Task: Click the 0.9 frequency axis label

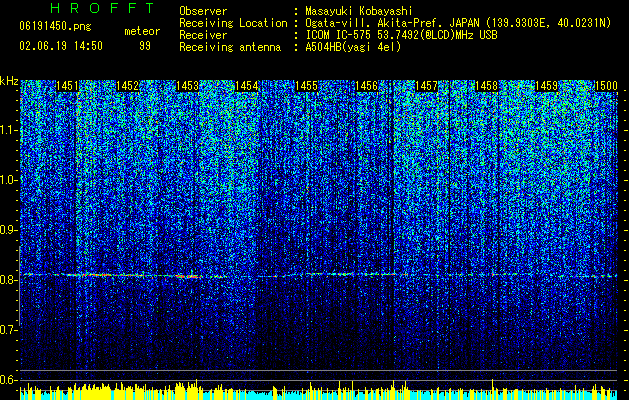Action: pos(9,230)
